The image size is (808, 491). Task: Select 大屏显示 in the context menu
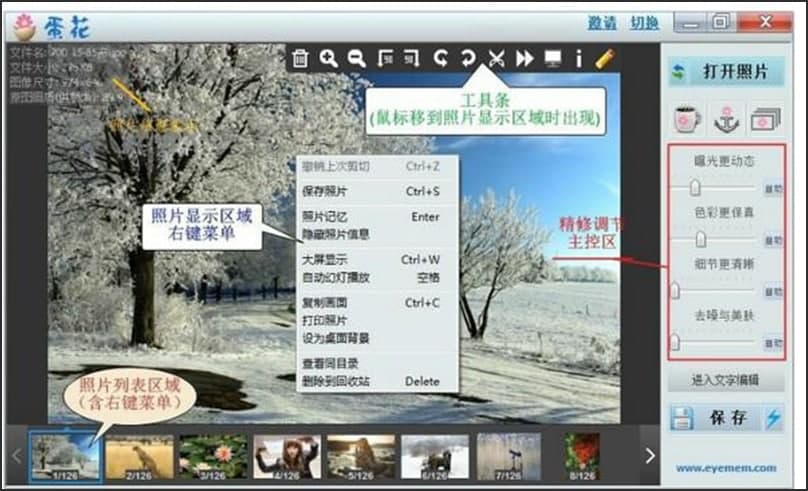371,260
